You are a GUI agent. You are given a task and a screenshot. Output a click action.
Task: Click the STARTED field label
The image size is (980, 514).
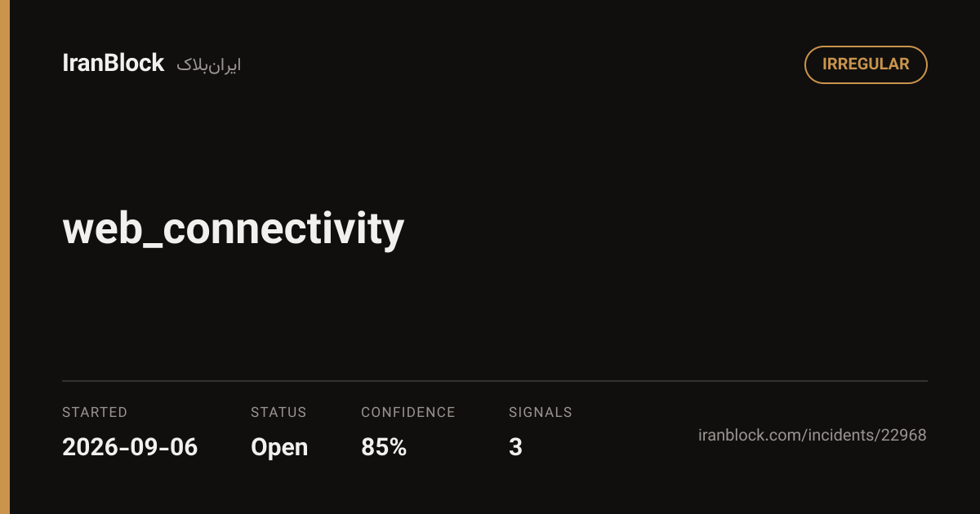pos(95,413)
